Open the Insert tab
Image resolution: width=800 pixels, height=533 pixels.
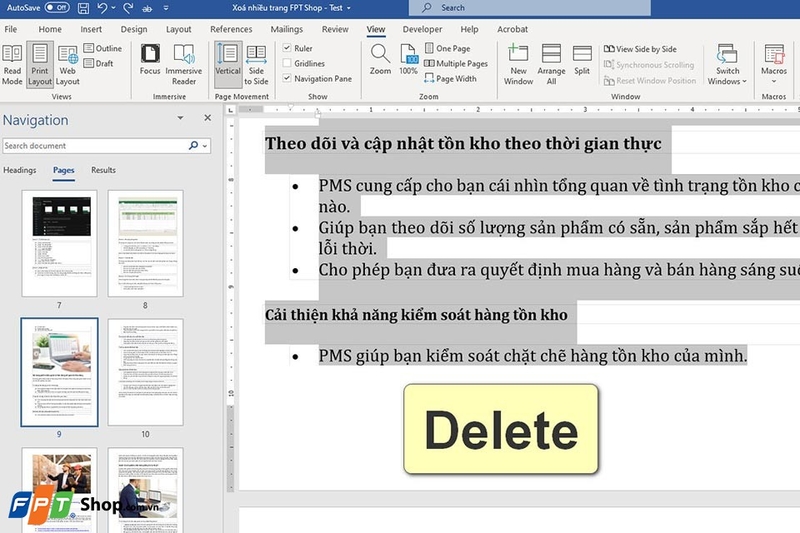coord(91,29)
